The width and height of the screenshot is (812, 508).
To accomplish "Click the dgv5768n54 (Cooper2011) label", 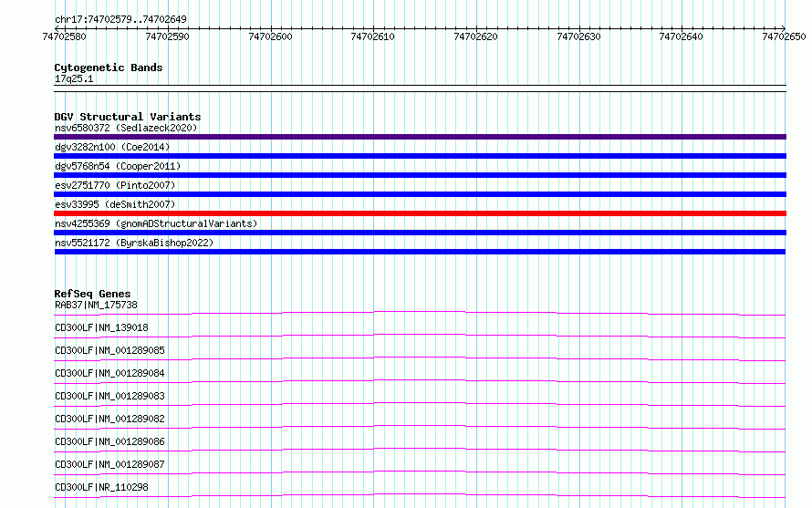I will (118, 166).
